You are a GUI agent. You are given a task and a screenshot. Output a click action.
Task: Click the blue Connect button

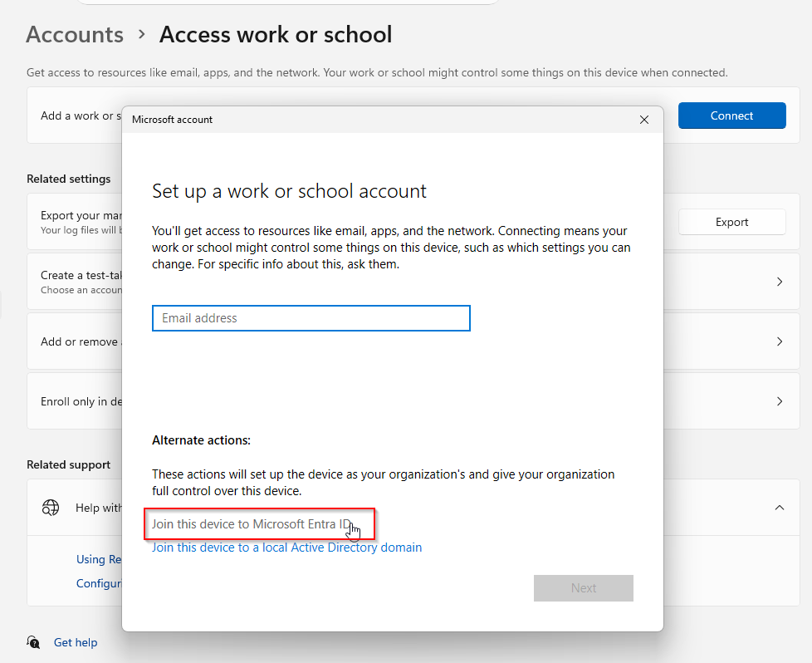tap(731, 115)
